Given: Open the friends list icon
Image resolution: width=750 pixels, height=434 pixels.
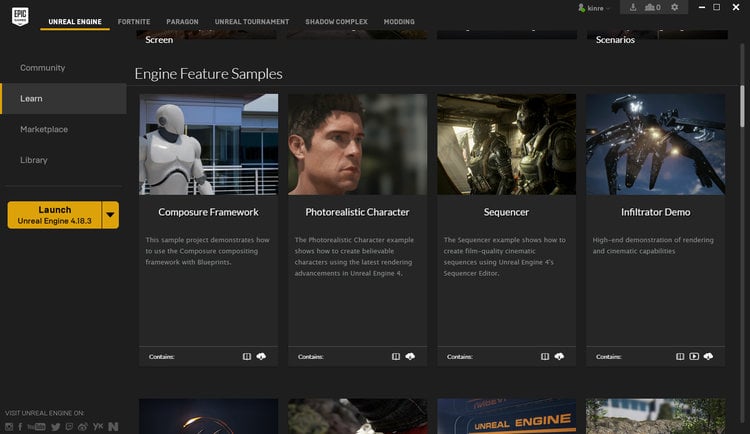Looking at the screenshot, I should [x=652, y=7].
